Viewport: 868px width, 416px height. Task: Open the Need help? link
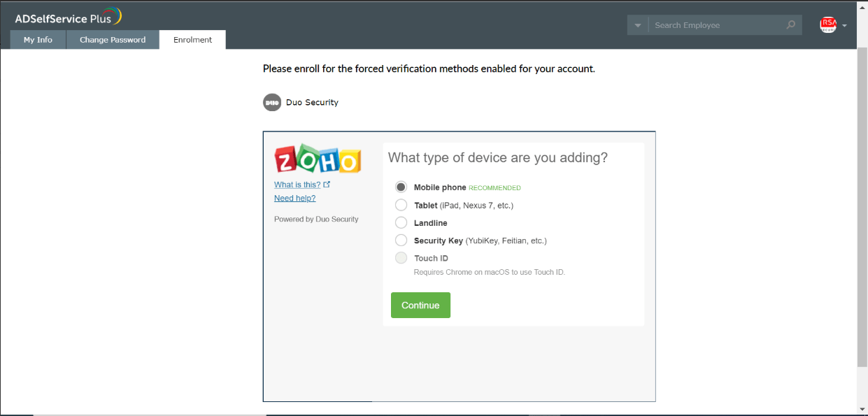coord(294,198)
